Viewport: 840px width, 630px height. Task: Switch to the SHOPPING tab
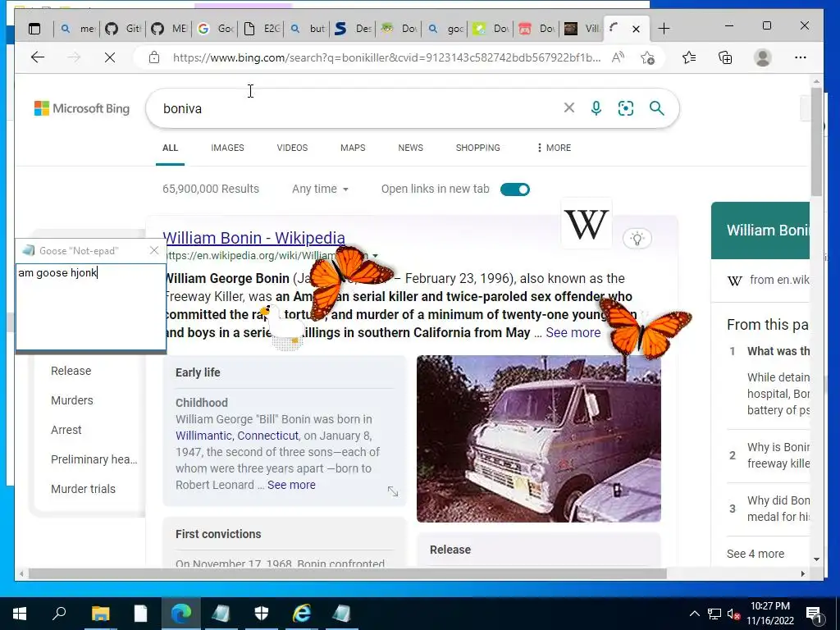[x=478, y=148]
